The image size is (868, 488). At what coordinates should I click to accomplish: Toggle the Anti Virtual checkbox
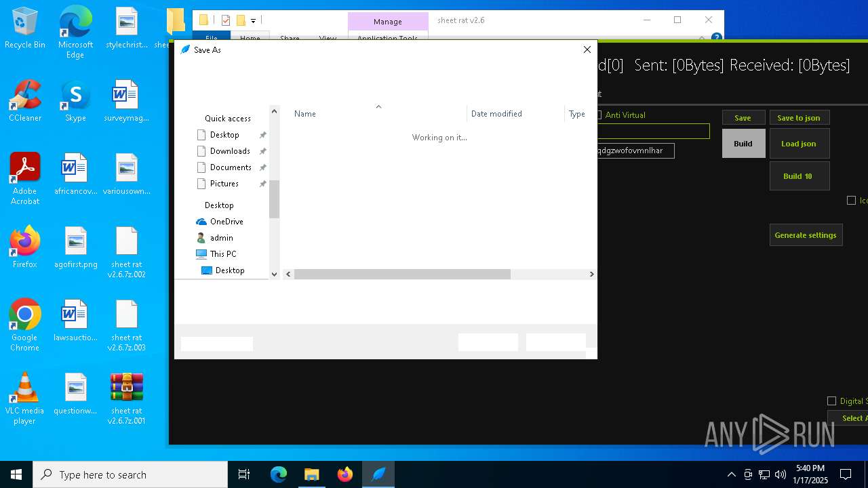pos(598,115)
